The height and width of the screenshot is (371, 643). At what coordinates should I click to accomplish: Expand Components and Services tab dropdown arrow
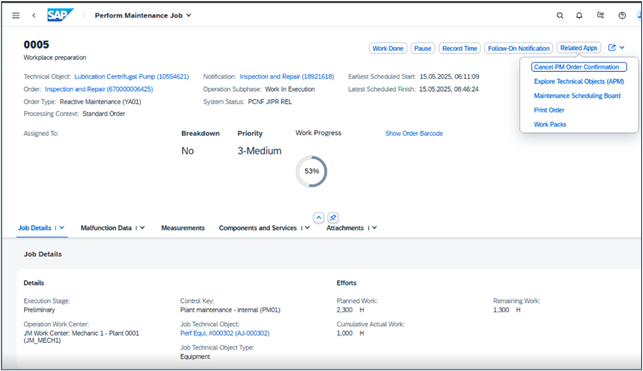[x=307, y=228]
